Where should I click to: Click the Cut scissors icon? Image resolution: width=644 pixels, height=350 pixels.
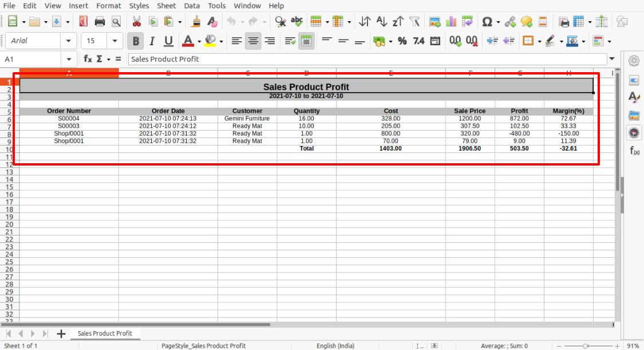pyautogui.click(x=136, y=22)
